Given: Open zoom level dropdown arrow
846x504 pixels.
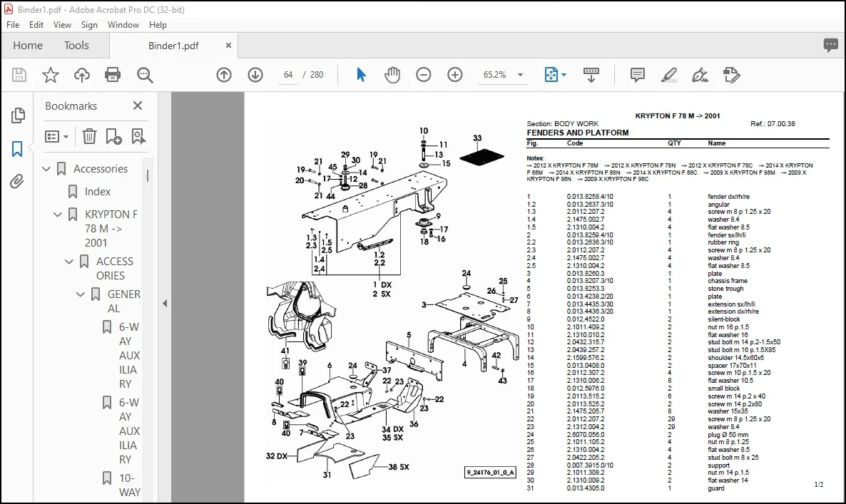Looking at the screenshot, I should (x=520, y=75).
